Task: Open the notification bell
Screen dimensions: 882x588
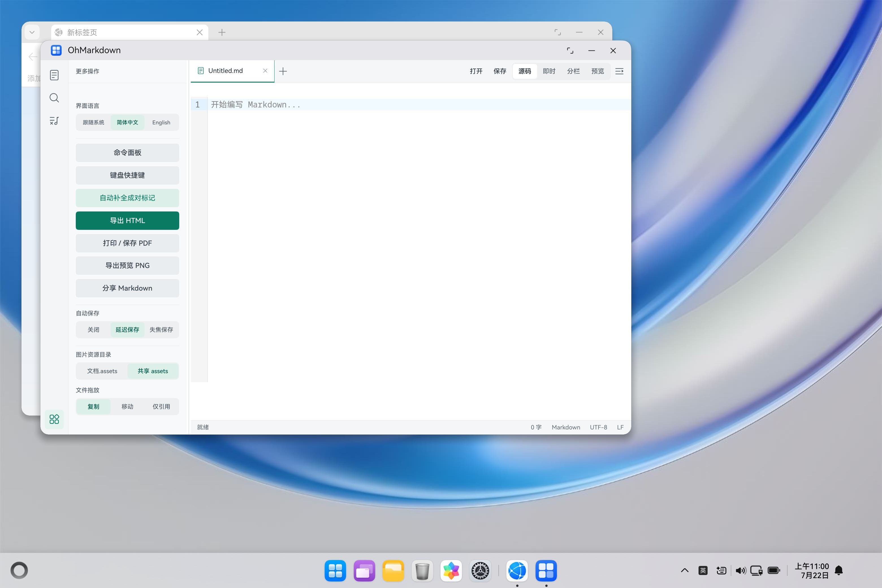Action: click(x=839, y=570)
